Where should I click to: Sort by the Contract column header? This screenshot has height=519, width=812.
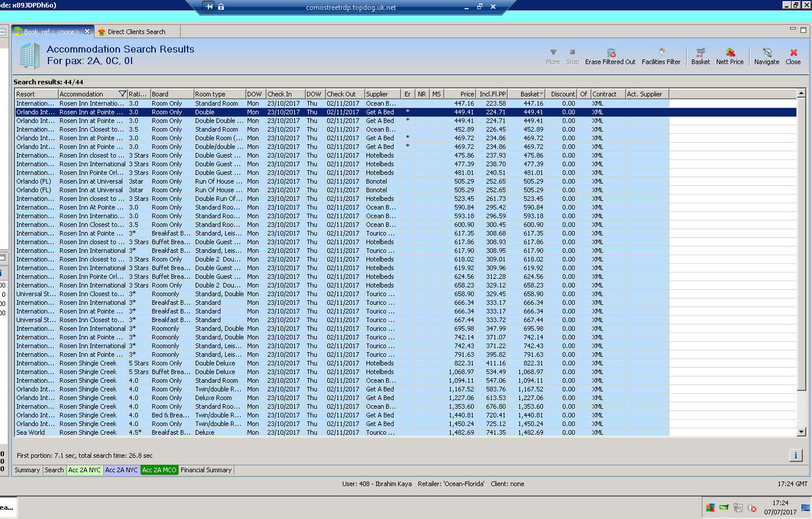point(608,94)
